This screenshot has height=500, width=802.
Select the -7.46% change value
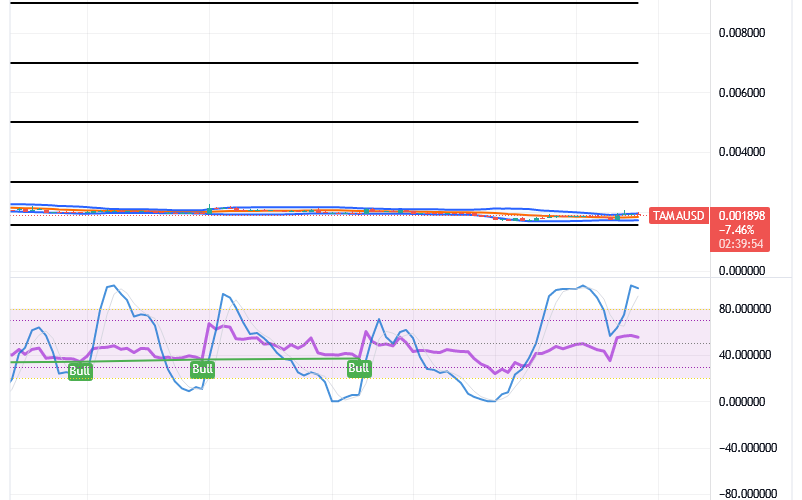click(x=736, y=230)
